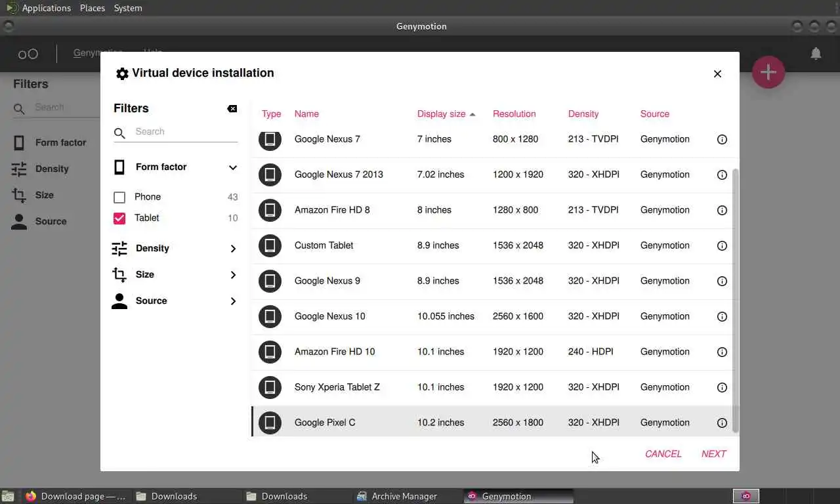The image size is (840, 504).
Task: Open info for Amazon Fire HD 10
Action: point(722,352)
